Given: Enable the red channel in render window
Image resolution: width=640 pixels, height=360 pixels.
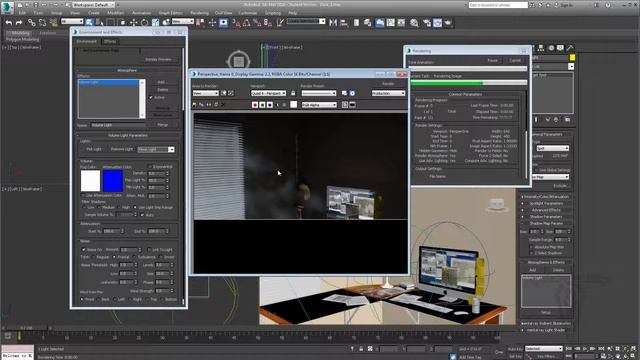Looking at the screenshot, I should click(x=255, y=105).
